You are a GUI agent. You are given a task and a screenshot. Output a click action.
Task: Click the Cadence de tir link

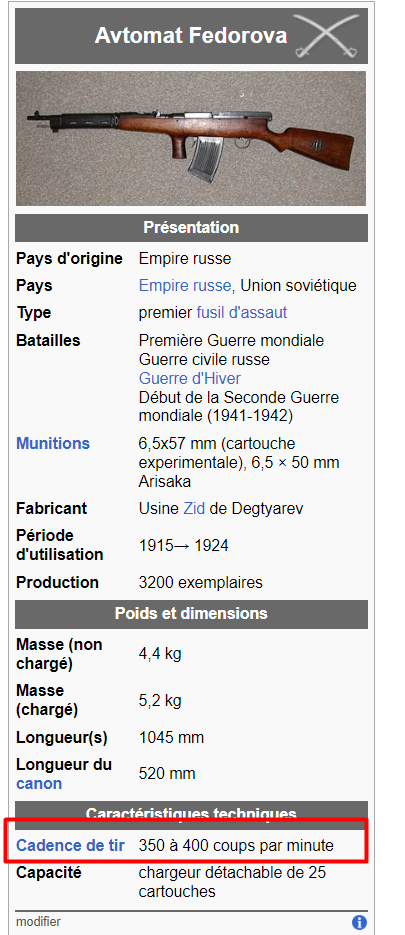coord(70,846)
